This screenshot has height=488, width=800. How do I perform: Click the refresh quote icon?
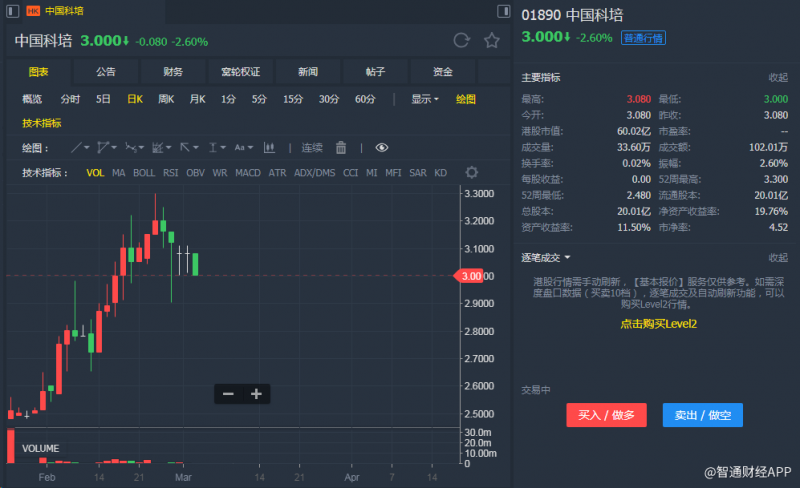[x=461, y=40]
